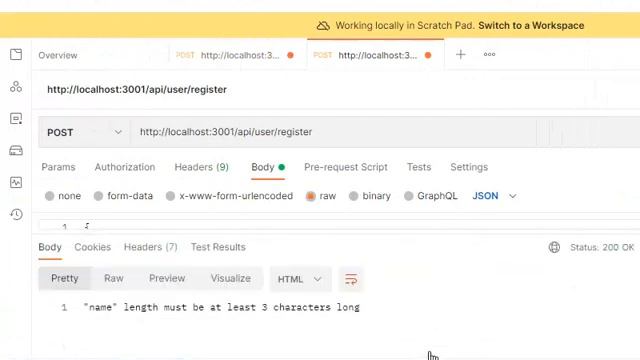The width and height of the screenshot is (640, 360).
Task: Click response line 'name' length must be
Action: (221, 307)
